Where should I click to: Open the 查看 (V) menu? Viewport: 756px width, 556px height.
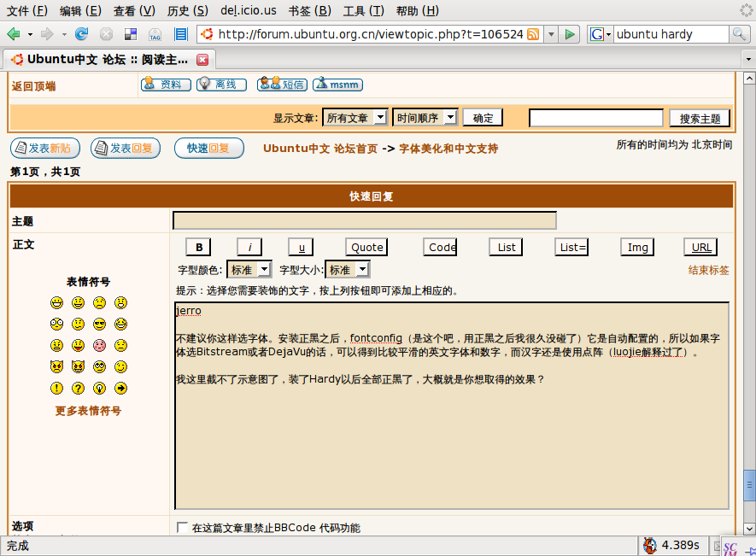134,10
